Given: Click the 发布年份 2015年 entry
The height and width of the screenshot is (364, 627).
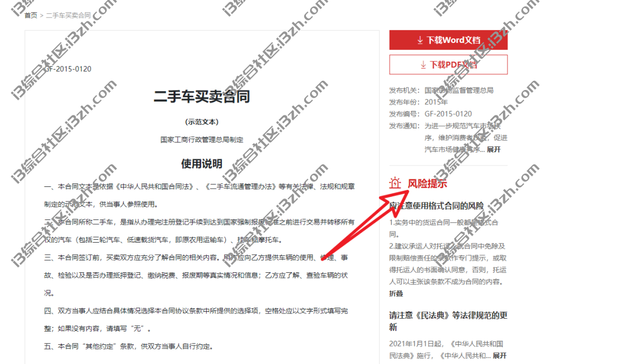Looking at the screenshot, I should tap(419, 102).
